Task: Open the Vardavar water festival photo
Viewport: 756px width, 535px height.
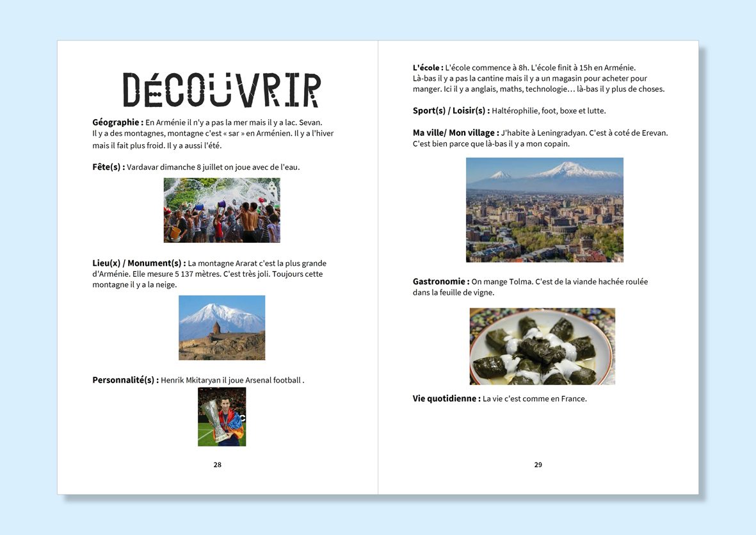Action: (x=221, y=210)
